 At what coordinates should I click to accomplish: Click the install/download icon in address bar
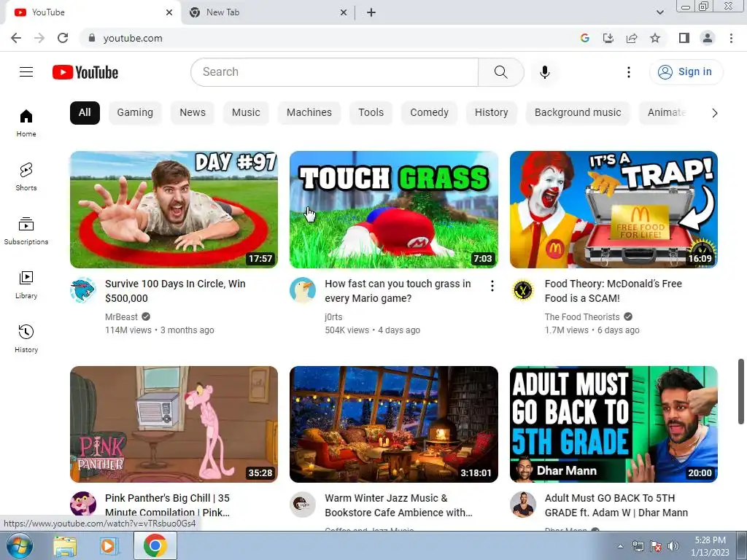coord(608,38)
